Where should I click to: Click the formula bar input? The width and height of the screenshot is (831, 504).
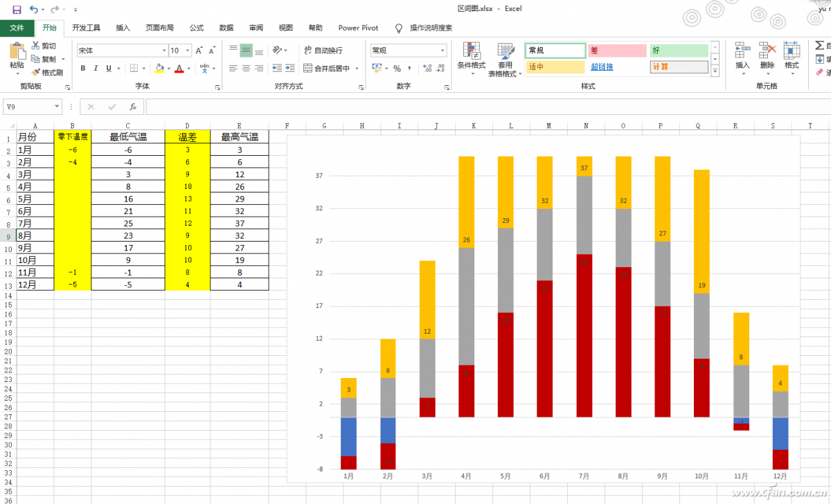click(x=488, y=107)
